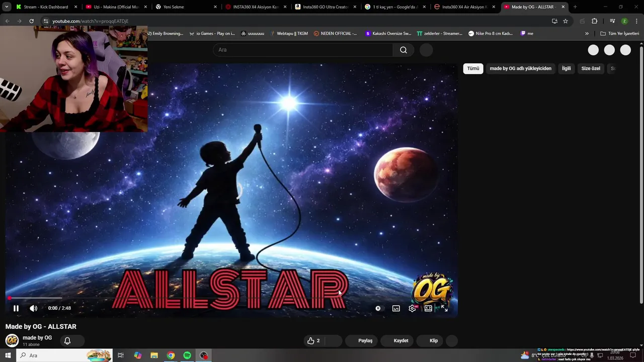The image size is (644, 362).
Task: Click the YouTube search magnifier button
Action: click(x=404, y=50)
